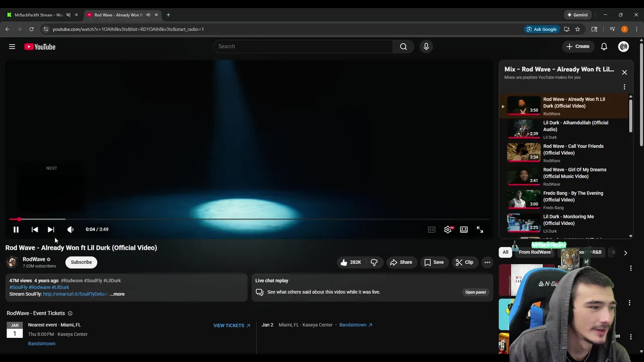Go back in browser history
This screenshot has width=644, height=362.
[8, 29]
